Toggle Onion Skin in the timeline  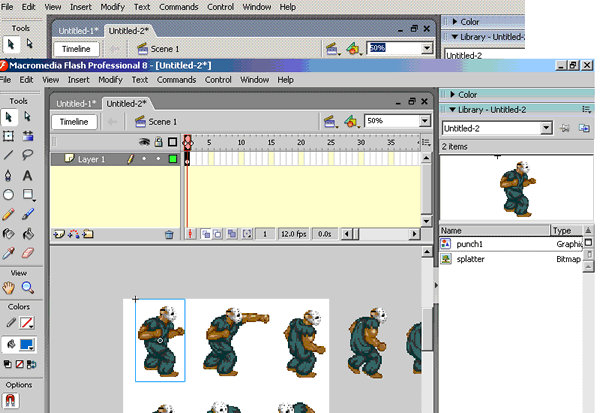click(206, 234)
